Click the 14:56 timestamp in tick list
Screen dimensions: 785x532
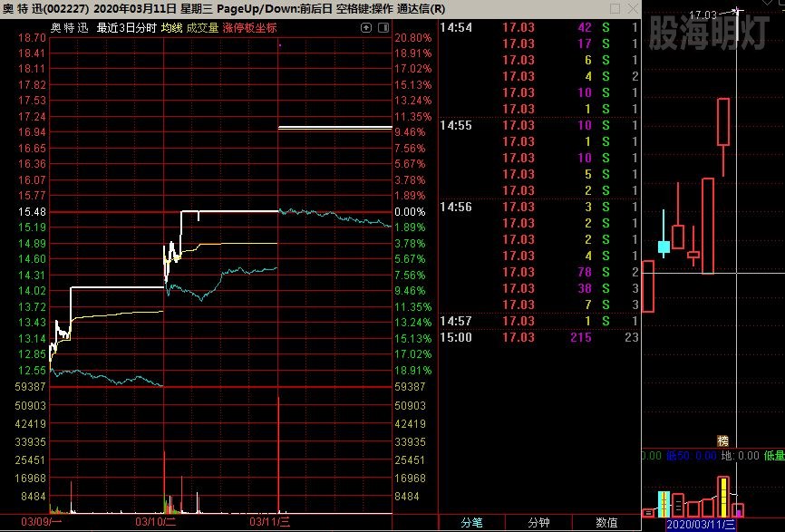(x=456, y=208)
